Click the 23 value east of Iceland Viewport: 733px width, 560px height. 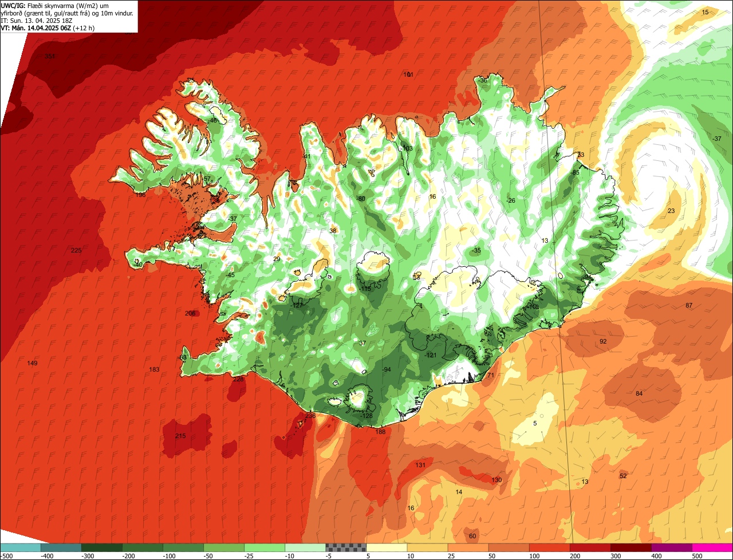pyautogui.click(x=671, y=211)
